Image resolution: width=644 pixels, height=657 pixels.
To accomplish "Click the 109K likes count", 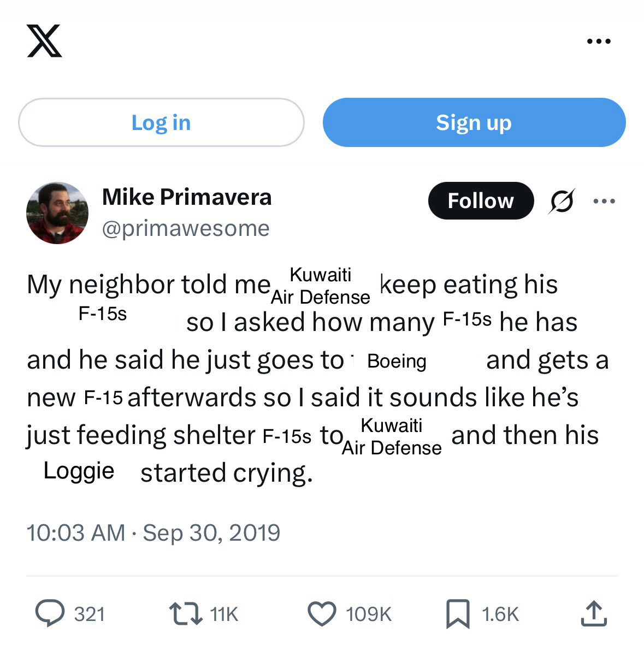I will click(x=369, y=614).
